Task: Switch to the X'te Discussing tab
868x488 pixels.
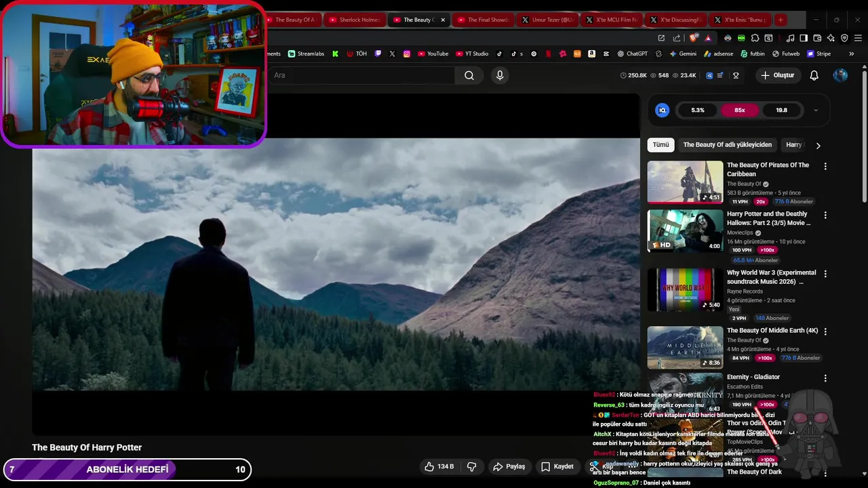Action: (x=675, y=20)
